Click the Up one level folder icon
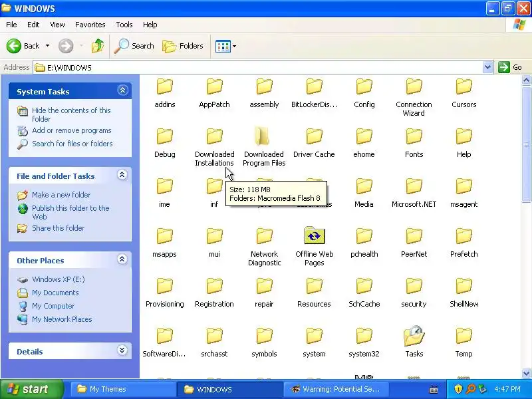The height and width of the screenshot is (399, 532). (98, 46)
